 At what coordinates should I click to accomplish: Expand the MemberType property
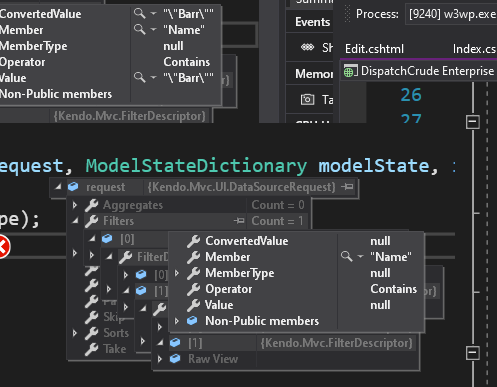pos(177,273)
